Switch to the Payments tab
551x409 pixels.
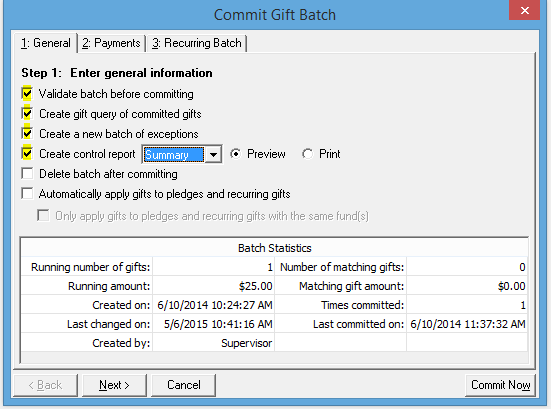tap(111, 43)
